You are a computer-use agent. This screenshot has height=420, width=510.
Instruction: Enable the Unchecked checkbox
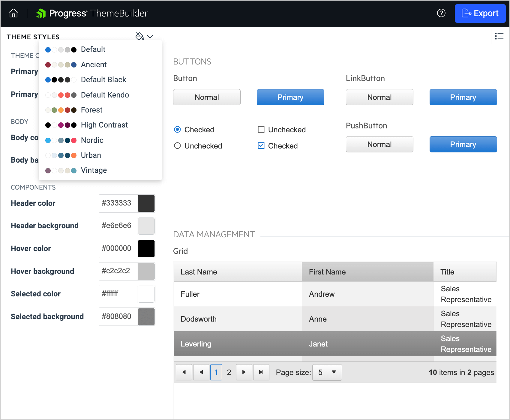(261, 129)
